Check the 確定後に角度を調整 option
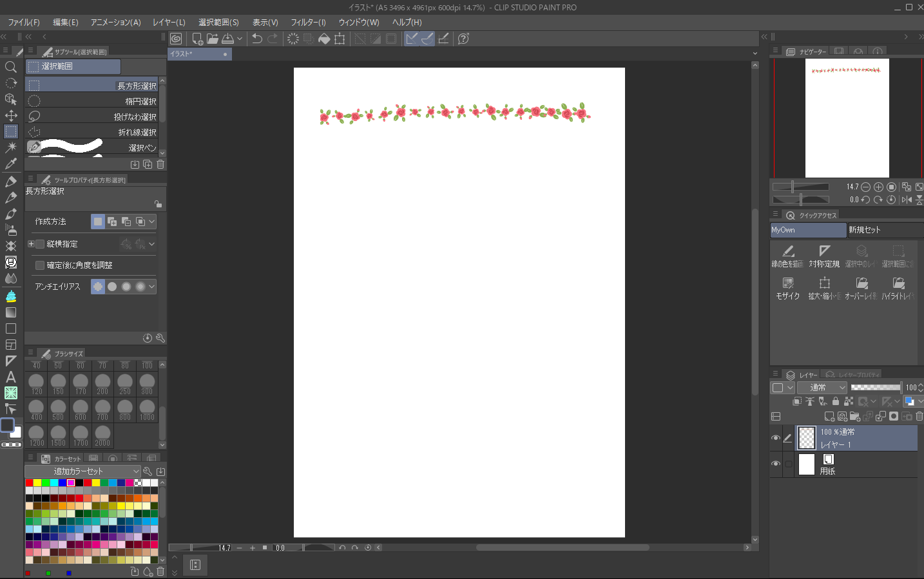This screenshot has width=924, height=579. point(40,265)
